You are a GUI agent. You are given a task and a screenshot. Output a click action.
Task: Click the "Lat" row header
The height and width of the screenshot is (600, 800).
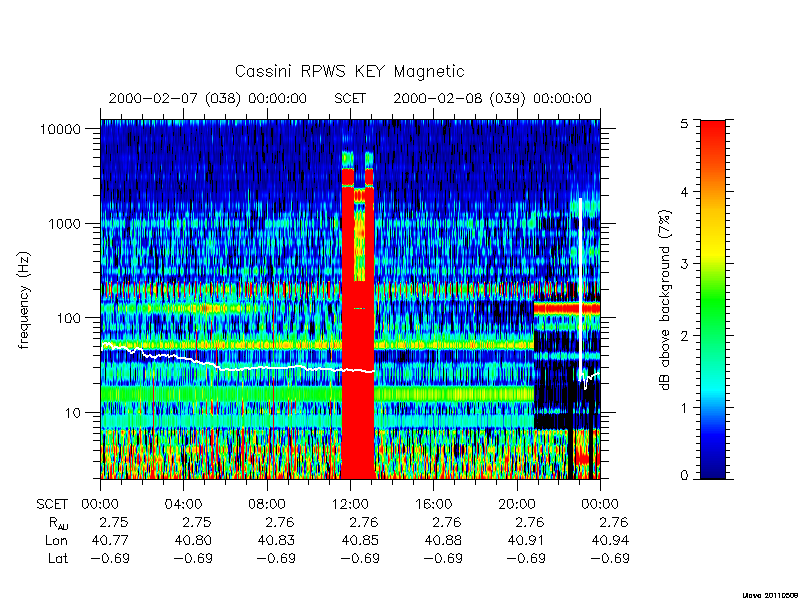[58, 558]
